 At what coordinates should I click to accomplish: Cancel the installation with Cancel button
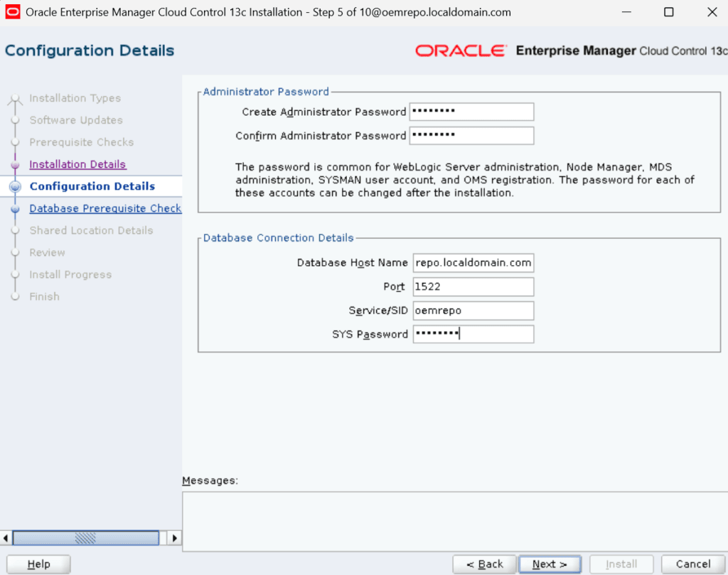pyautogui.click(x=693, y=564)
